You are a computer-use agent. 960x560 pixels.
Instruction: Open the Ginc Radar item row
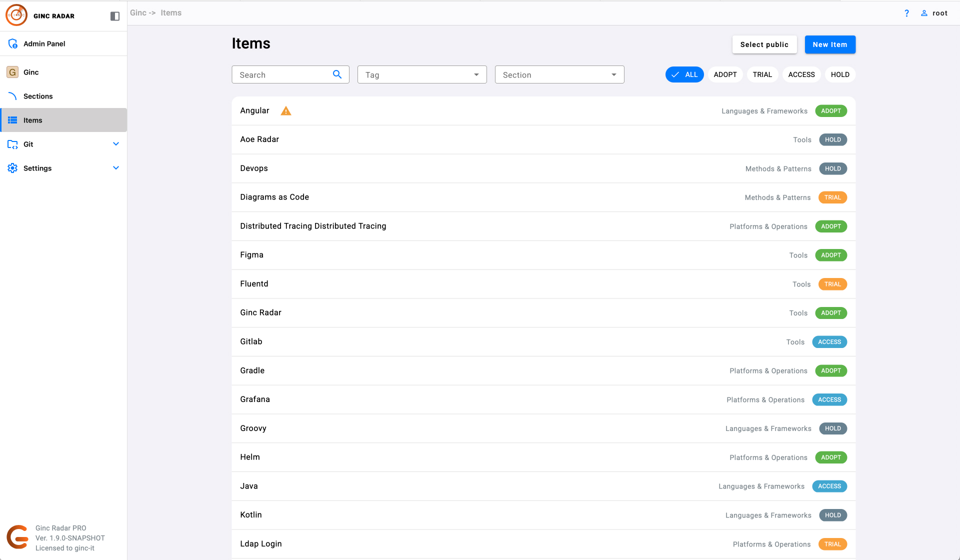[x=543, y=313]
